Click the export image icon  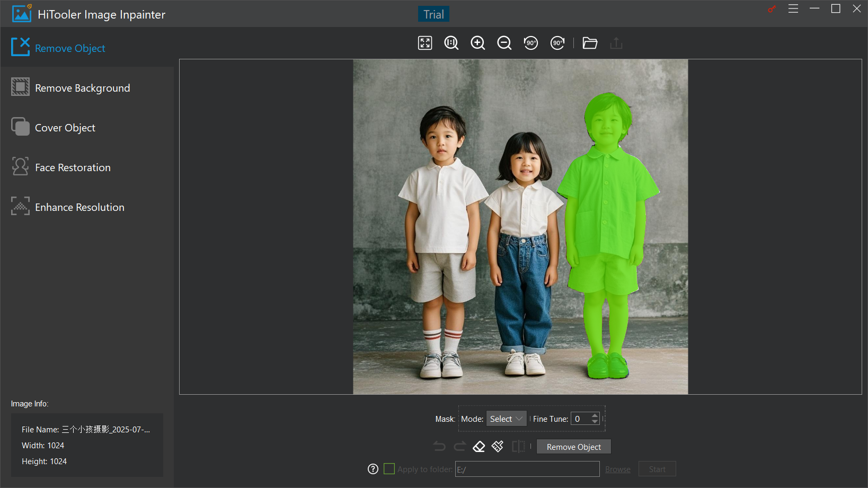pos(616,43)
